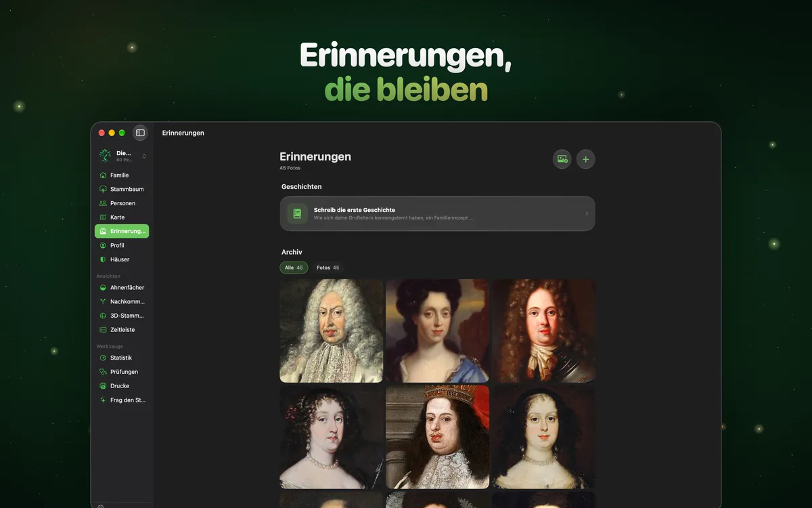812x508 pixels.
Task: Click the Geschichten section heading
Action: tap(302, 186)
